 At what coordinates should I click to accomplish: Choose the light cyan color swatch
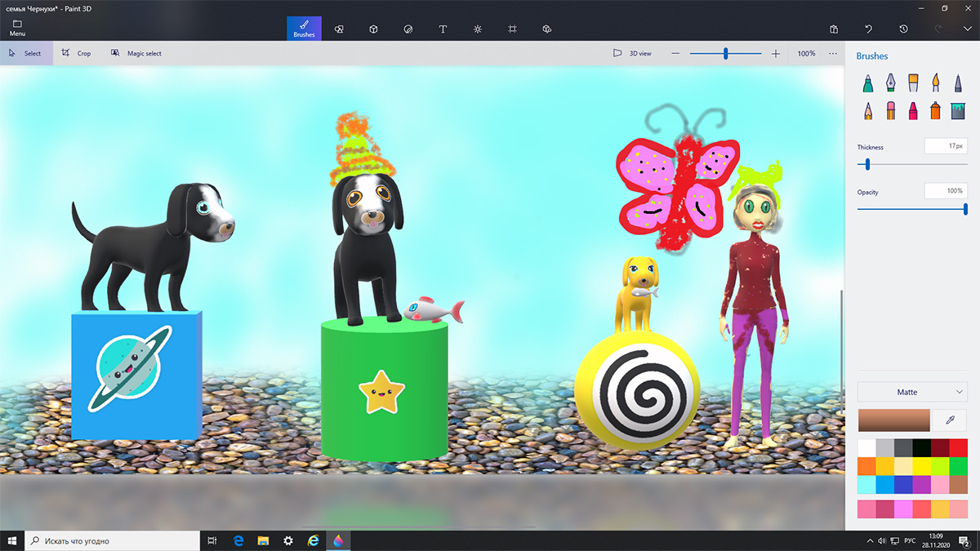866,484
